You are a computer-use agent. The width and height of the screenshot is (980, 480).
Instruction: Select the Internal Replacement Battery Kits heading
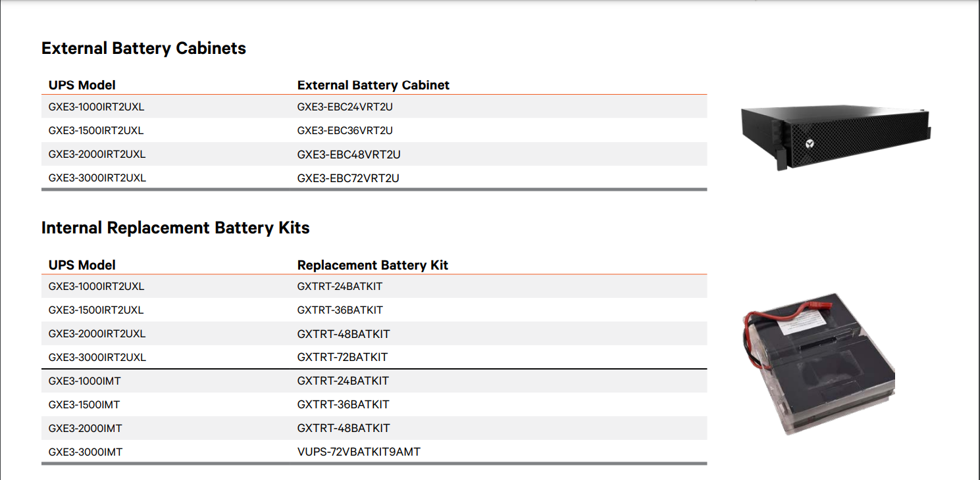175,228
